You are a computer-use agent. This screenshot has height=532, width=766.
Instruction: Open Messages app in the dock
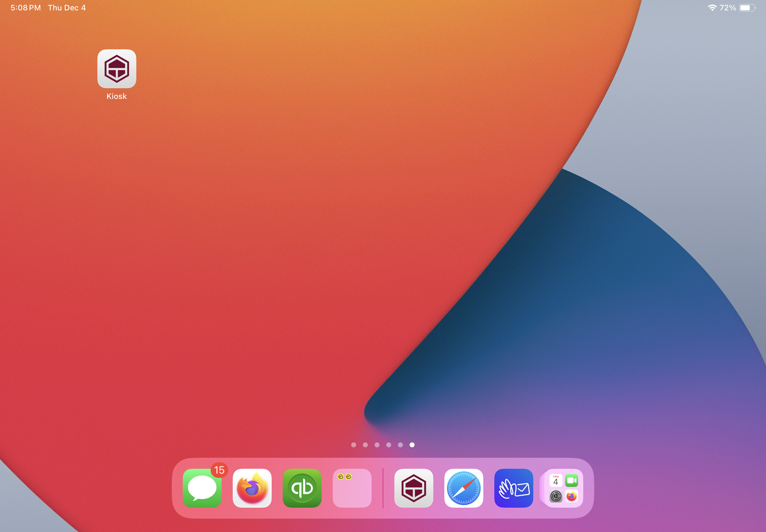(x=202, y=488)
